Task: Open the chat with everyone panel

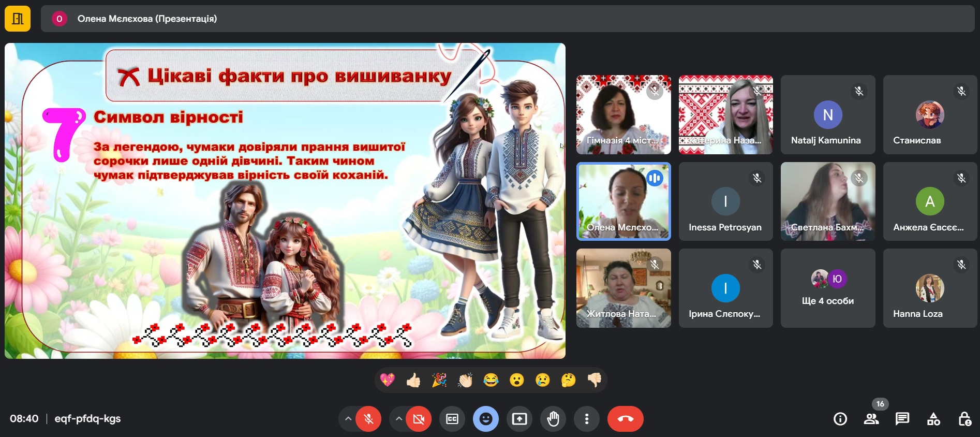Action: (x=902, y=419)
